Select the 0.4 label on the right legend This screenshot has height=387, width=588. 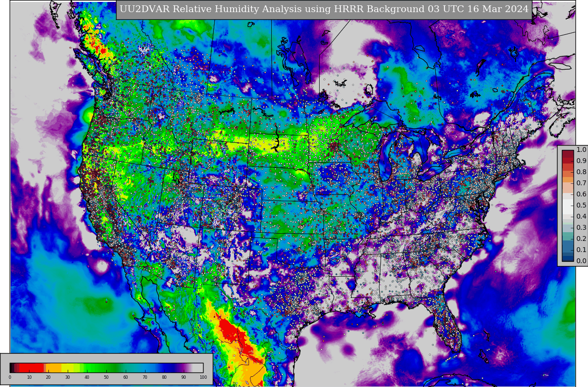pos(581,217)
